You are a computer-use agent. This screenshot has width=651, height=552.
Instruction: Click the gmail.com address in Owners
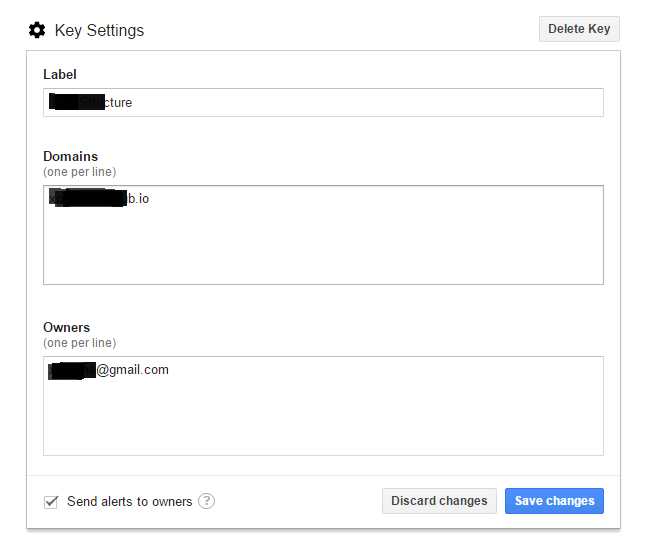132,370
